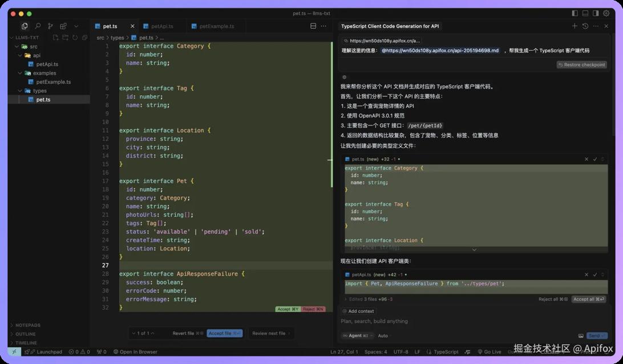This screenshot has height=364, width=623.
Task: Click Revert file button
Action: [x=188, y=333]
